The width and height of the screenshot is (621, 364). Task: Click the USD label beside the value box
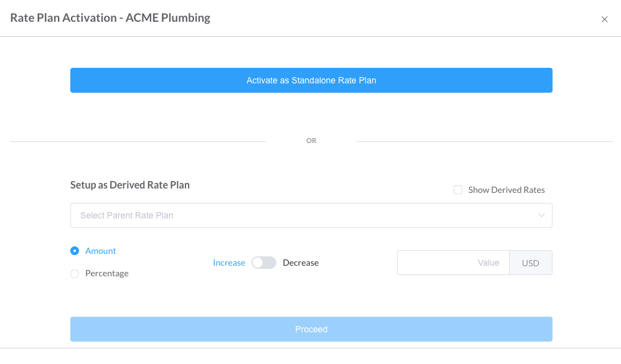pos(530,262)
